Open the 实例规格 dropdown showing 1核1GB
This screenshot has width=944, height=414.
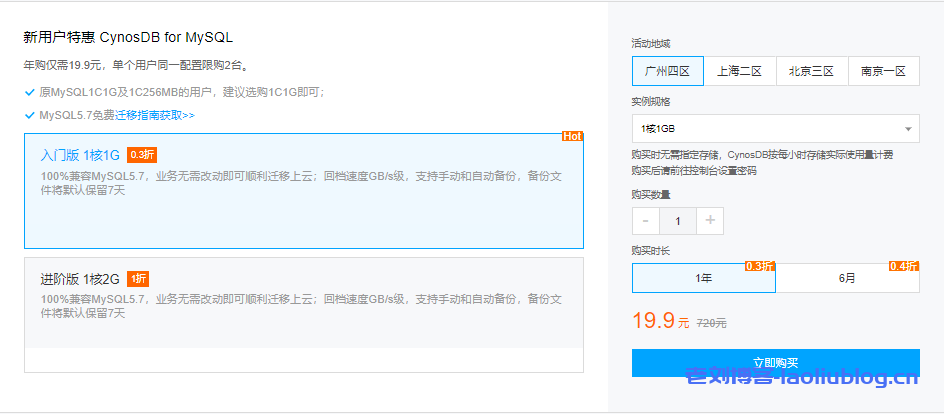tap(775, 129)
